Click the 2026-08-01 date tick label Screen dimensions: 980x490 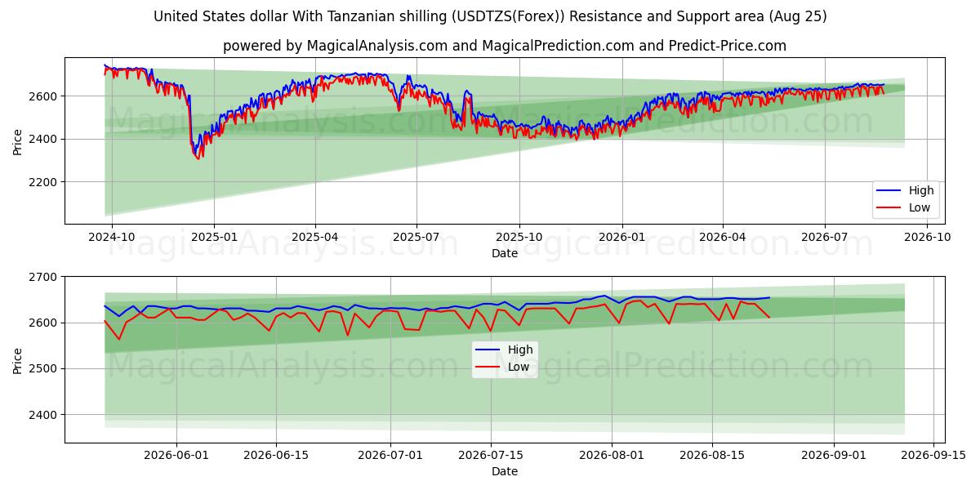pyautogui.click(x=610, y=456)
